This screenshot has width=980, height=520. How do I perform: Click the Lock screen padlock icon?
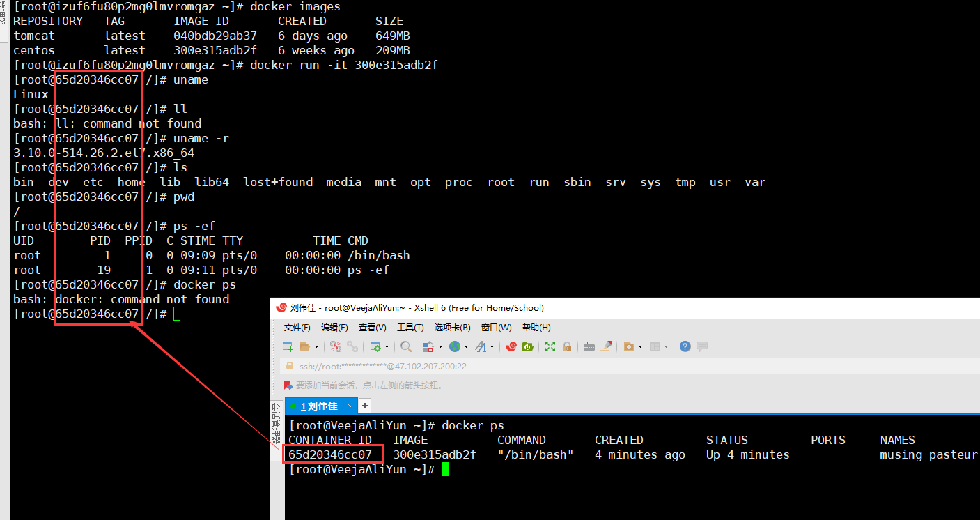(x=567, y=346)
